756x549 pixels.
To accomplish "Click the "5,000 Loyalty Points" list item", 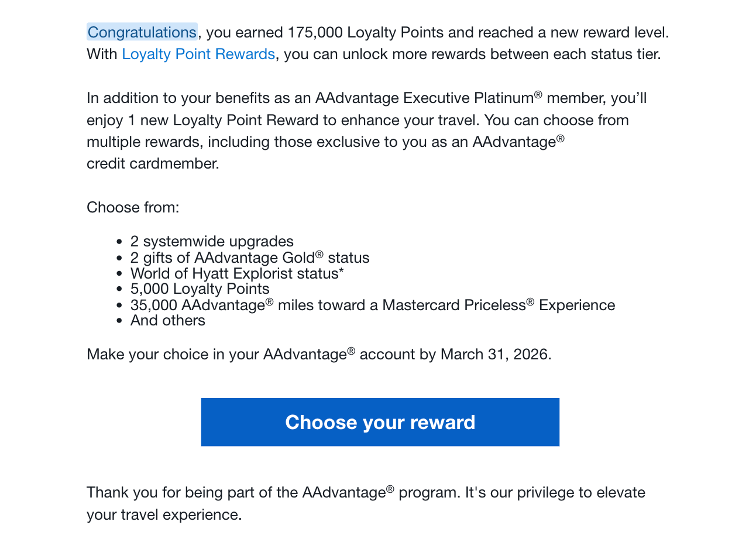I will pos(200,289).
